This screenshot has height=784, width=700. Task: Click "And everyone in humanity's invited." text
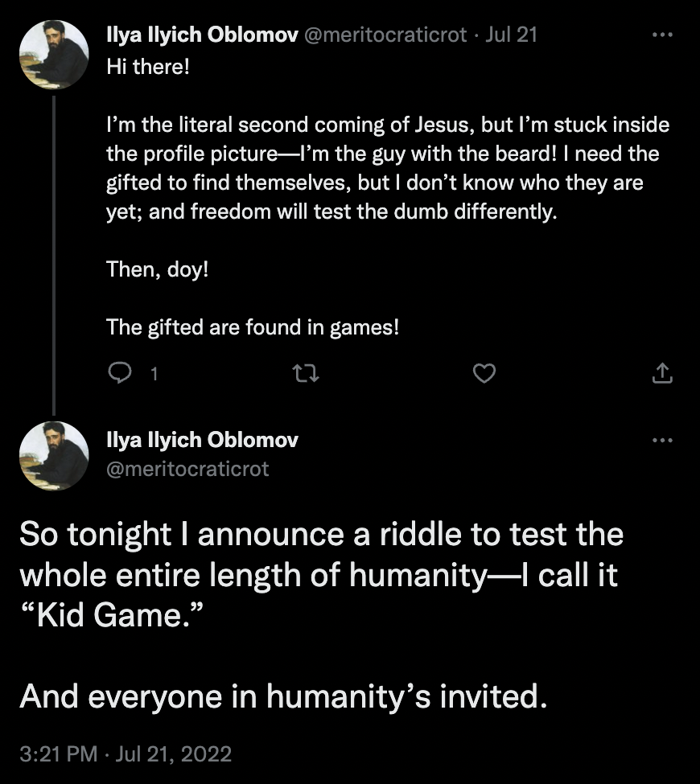click(x=283, y=695)
